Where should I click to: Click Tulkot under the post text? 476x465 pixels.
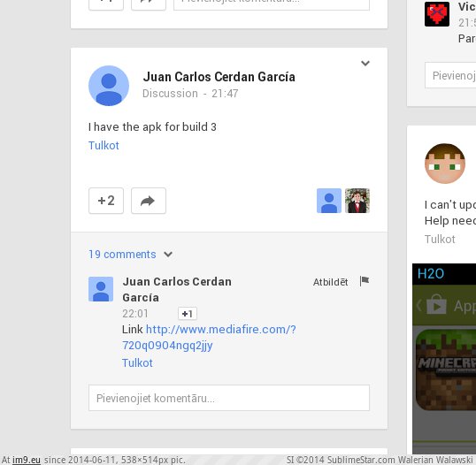(x=104, y=146)
